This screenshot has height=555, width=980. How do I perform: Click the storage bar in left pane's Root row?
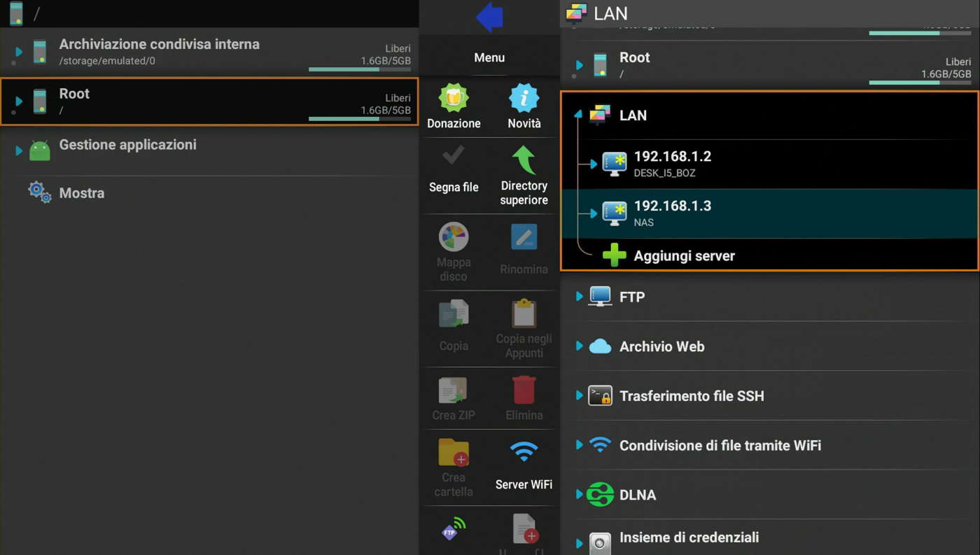(x=360, y=119)
